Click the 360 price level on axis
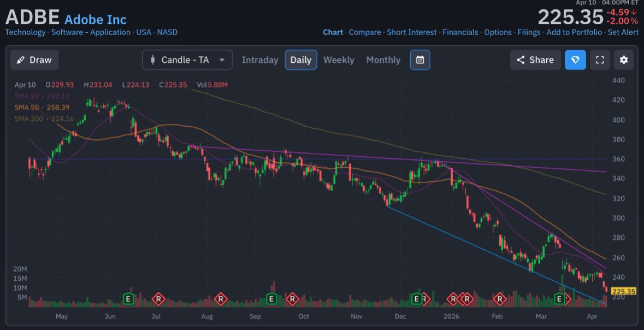The height and width of the screenshot is (330, 644). click(618, 159)
